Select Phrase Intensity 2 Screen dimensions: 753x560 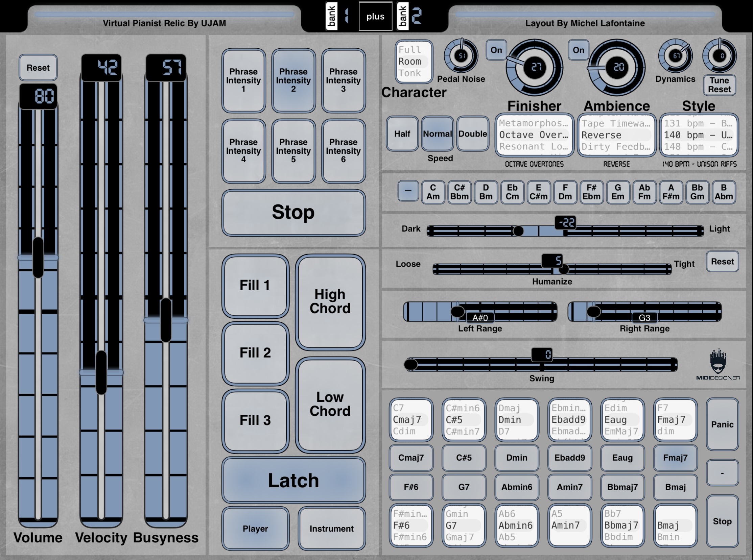[293, 81]
